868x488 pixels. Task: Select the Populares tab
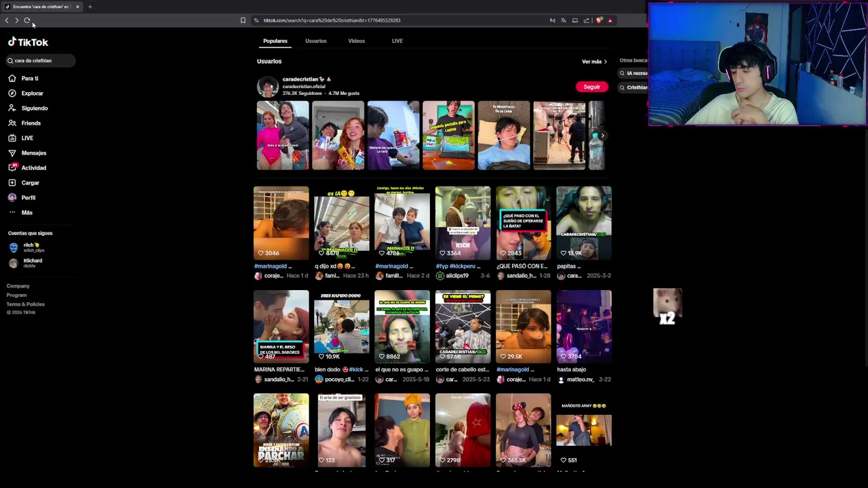[x=275, y=41]
